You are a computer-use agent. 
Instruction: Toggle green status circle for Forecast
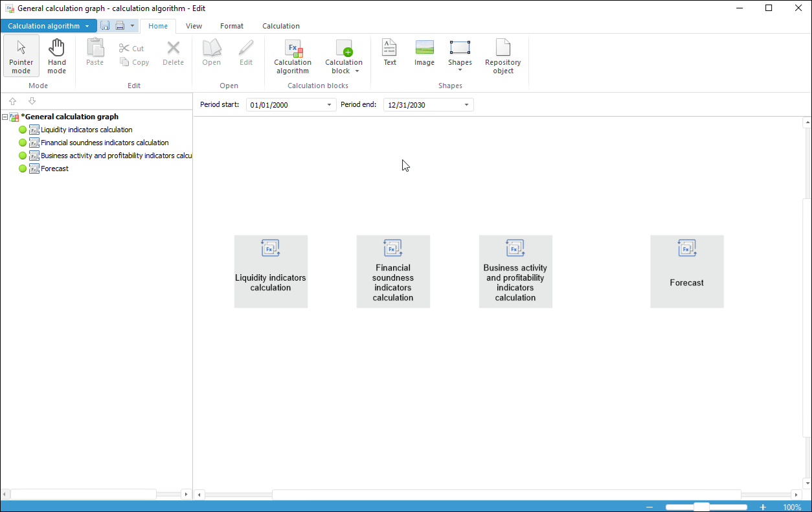[x=23, y=169]
